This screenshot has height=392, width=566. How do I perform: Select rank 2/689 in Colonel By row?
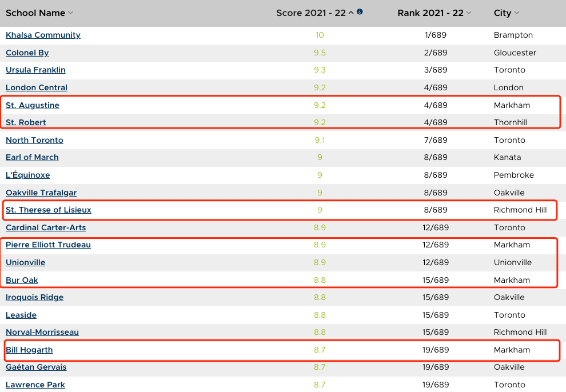click(x=435, y=53)
